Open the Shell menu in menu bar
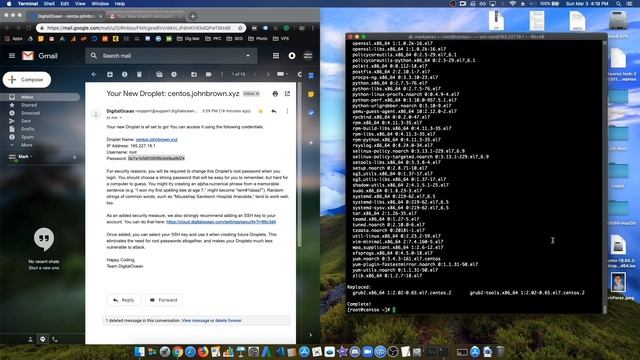The width and height of the screenshot is (640, 360). 49,4
